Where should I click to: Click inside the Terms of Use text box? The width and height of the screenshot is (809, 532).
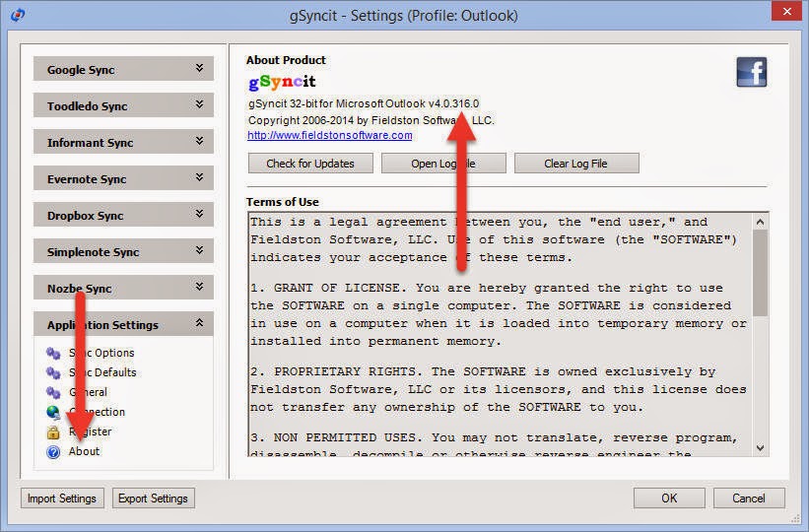coord(501,334)
